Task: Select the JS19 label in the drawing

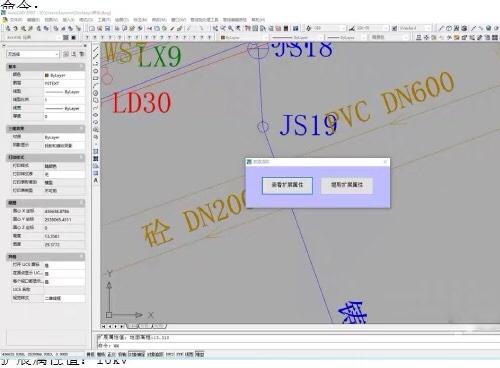Action: click(308, 125)
